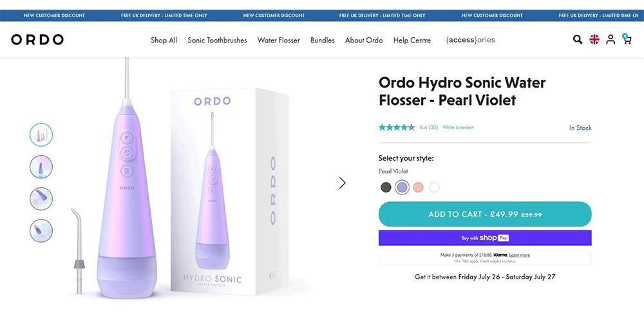Open the Sonic Toothbrushes menu
Screen dimensions: 644x316
coord(217,40)
